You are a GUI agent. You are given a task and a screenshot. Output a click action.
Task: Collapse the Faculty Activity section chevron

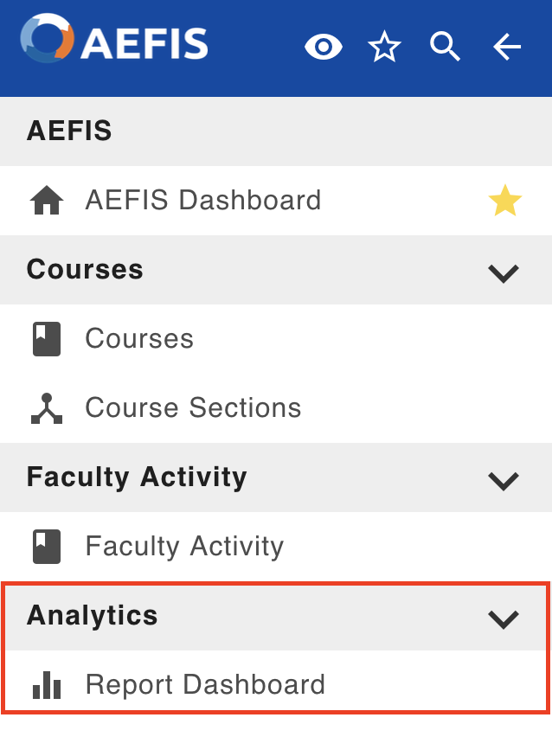[504, 479]
